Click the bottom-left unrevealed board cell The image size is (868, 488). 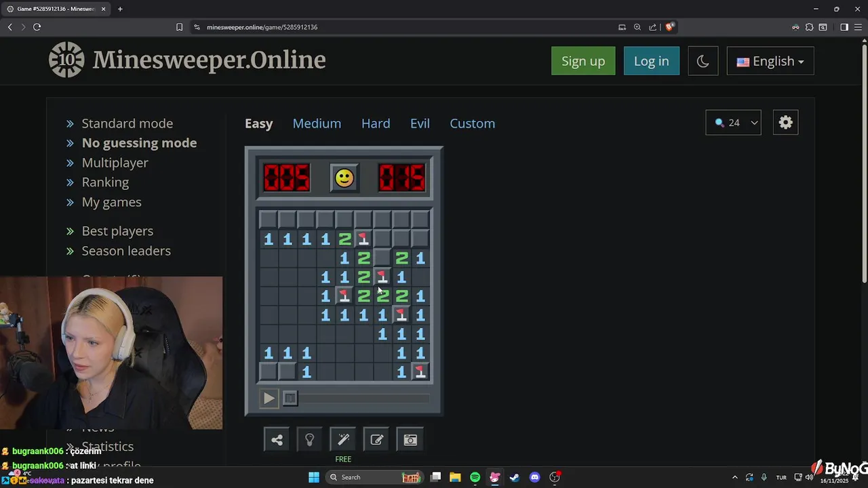[268, 371]
